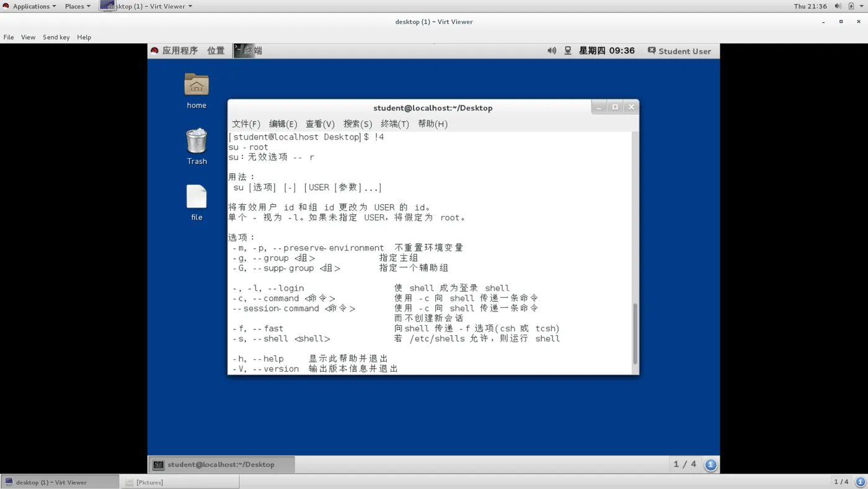The width and height of the screenshot is (868, 489).
Task: Open Virt Viewer File menu
Action: [9, 37]
